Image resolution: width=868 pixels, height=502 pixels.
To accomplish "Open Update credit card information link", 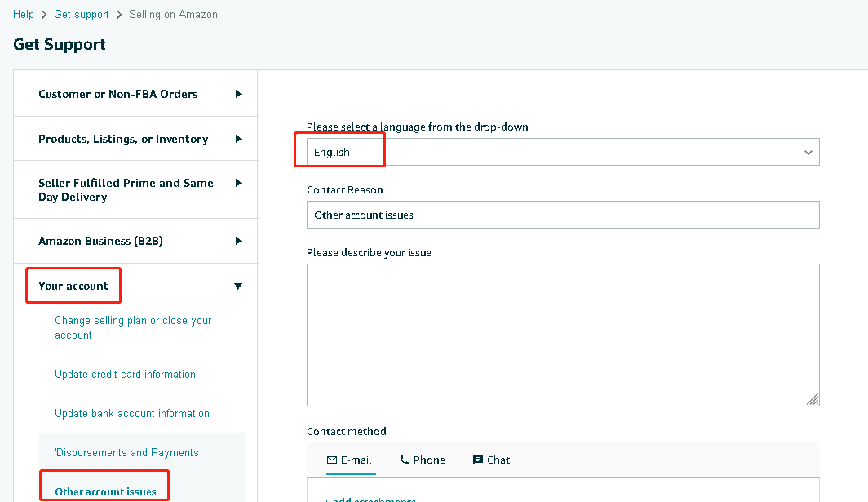I will (x=125, y=374).
